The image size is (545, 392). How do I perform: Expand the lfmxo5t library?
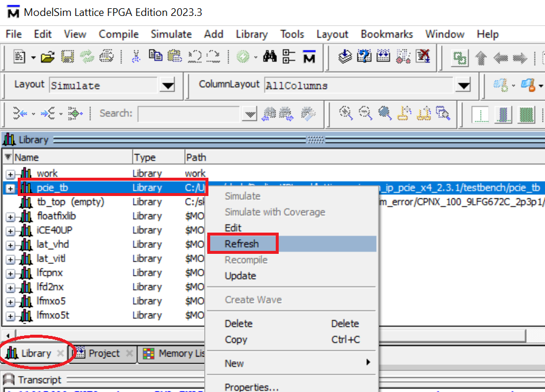point(11,316)
